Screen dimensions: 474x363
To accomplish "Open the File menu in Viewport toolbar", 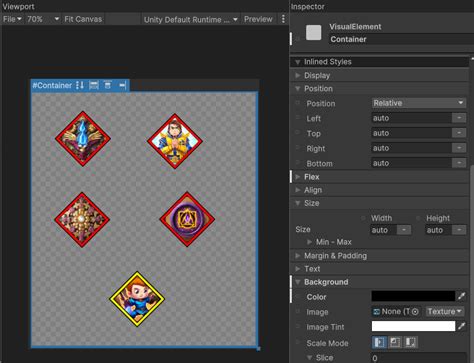I will click(12, 19).
